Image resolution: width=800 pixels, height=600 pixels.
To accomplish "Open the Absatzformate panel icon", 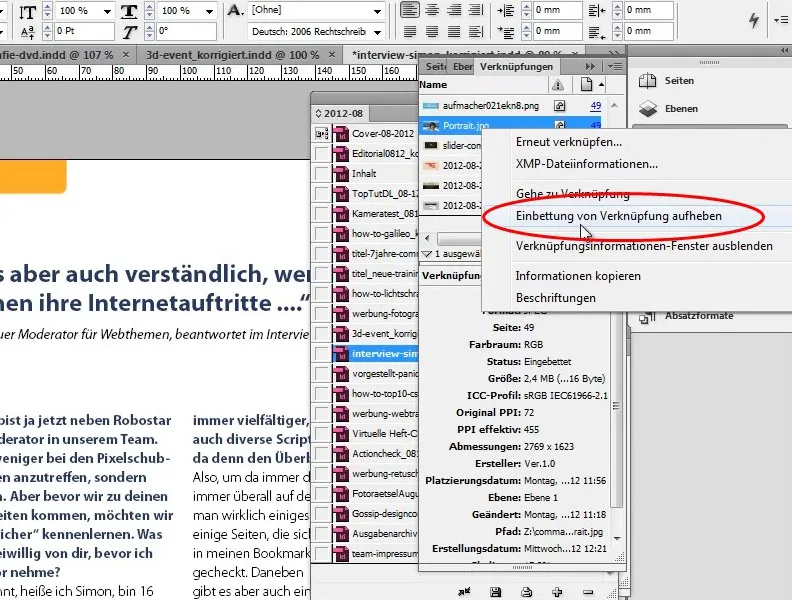I will coord(647,316).
